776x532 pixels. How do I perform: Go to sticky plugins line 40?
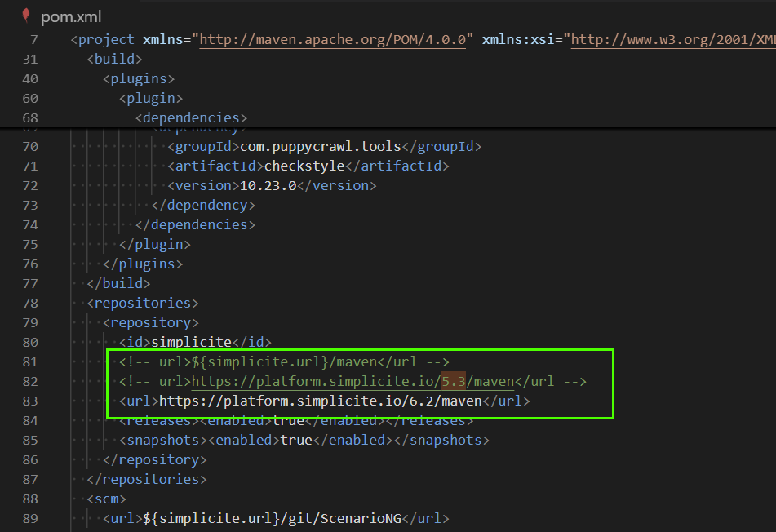pyautogui.click(x=138, y=79)
